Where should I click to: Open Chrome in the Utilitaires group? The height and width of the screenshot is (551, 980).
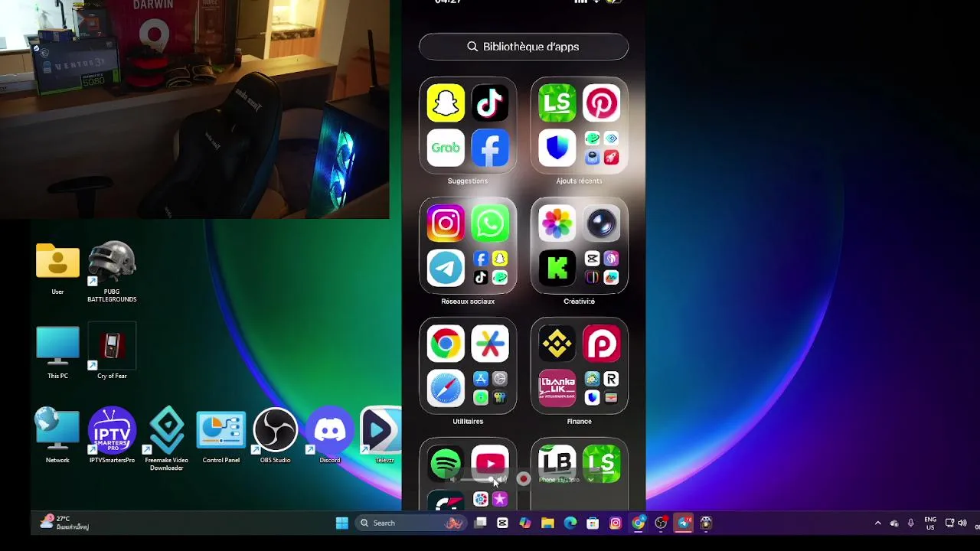[x=446, y=344]
